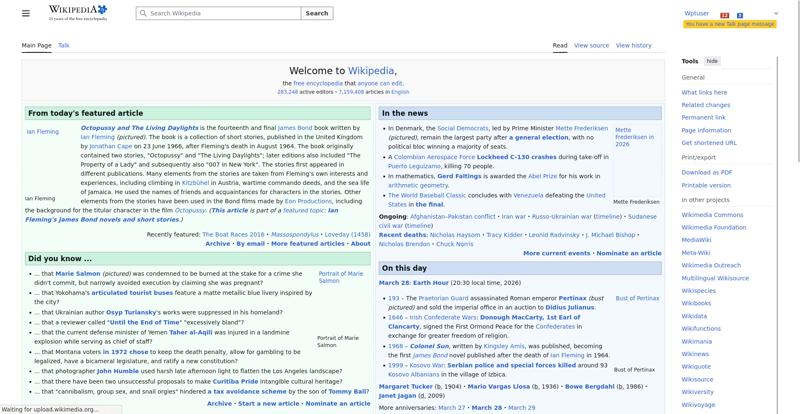The width and height of the screenshot is (800, 414).
Task: Switch to the Talk tab
Action: pos(64,45)
